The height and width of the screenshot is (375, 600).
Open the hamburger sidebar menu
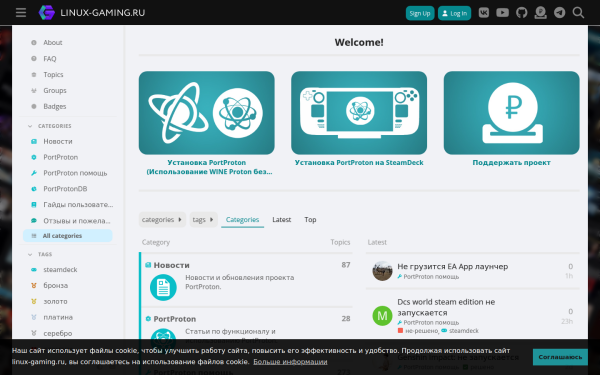(x=21, y=13)
